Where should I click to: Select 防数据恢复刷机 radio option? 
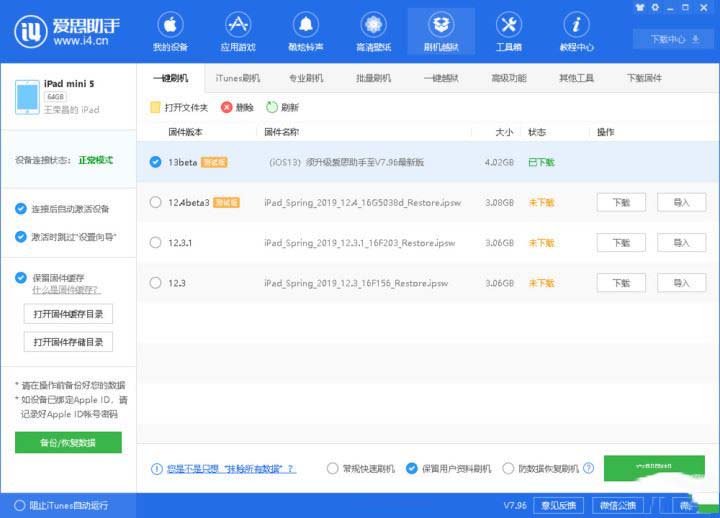point(508,468)
